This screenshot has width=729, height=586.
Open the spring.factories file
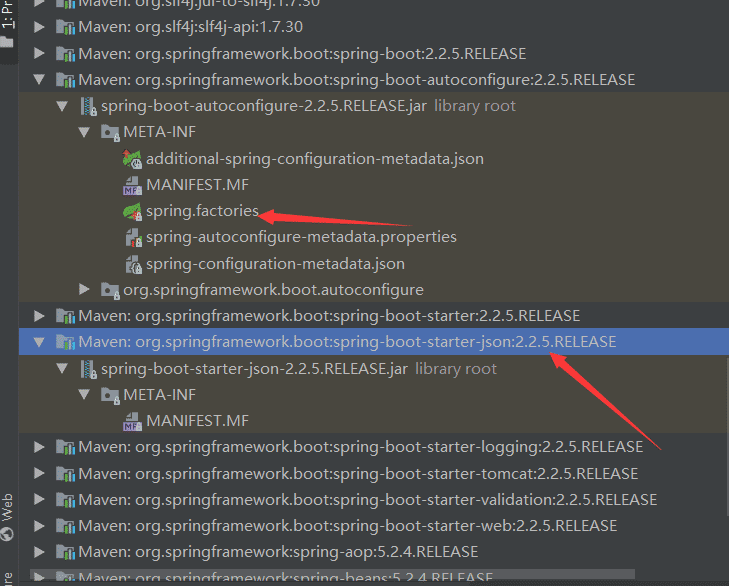[202, 211]
